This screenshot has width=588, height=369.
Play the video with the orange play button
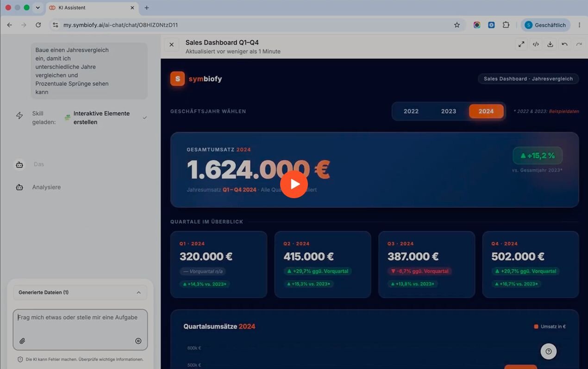pyautogui.click(x=294, y=184)
